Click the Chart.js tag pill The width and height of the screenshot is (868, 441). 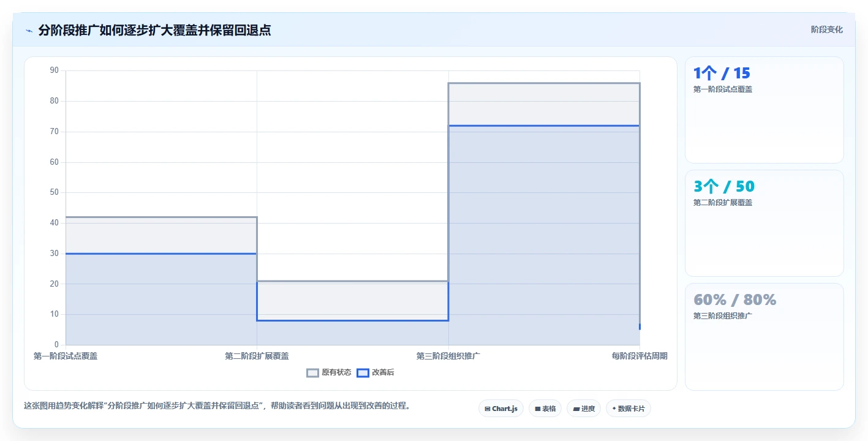pyautogui.click(x=500, y=409)
